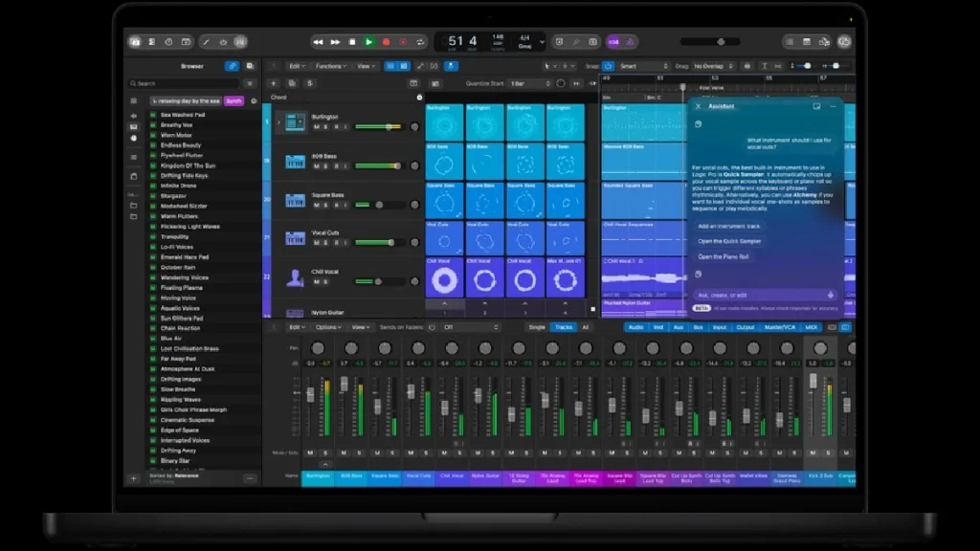Select the Breathy Vox preset
980x551 pixels.
coord(176,125)
